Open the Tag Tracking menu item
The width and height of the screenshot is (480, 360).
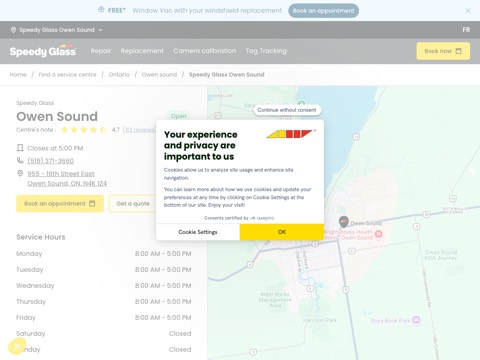266,51
